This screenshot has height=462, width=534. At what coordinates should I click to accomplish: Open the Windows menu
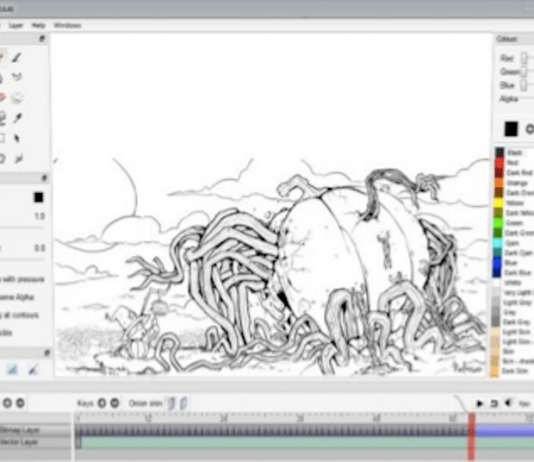pos(67,25)
